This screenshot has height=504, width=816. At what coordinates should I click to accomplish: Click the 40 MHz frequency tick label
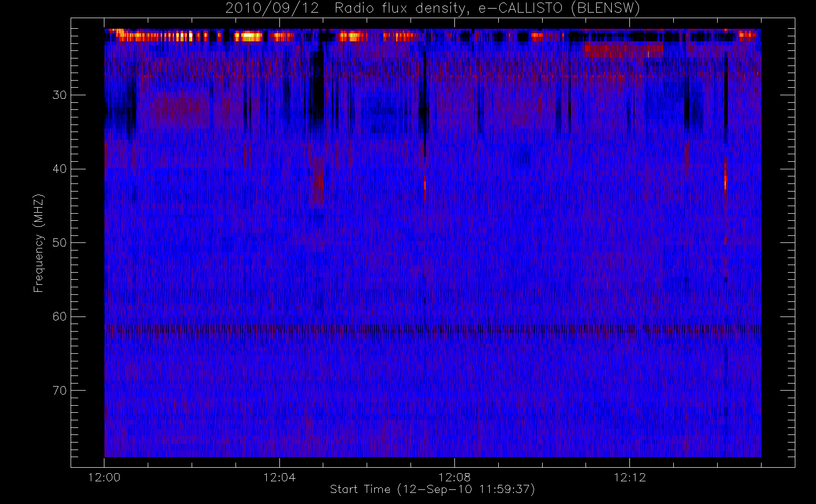(60, 169)
